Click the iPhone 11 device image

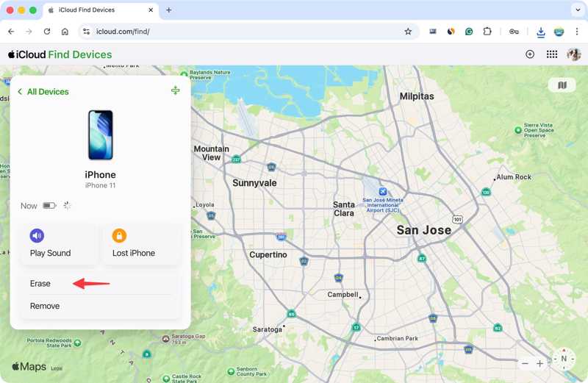click(101, 135)
